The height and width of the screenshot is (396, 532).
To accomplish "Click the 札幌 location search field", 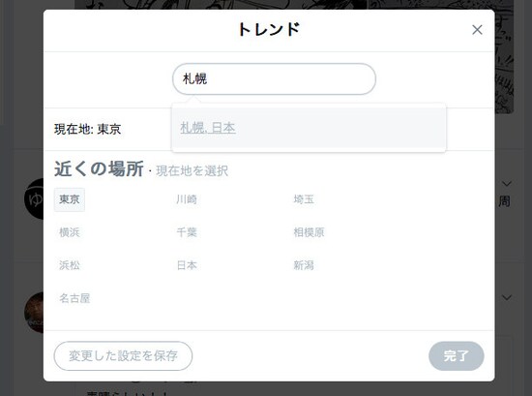I will [274, 78].
